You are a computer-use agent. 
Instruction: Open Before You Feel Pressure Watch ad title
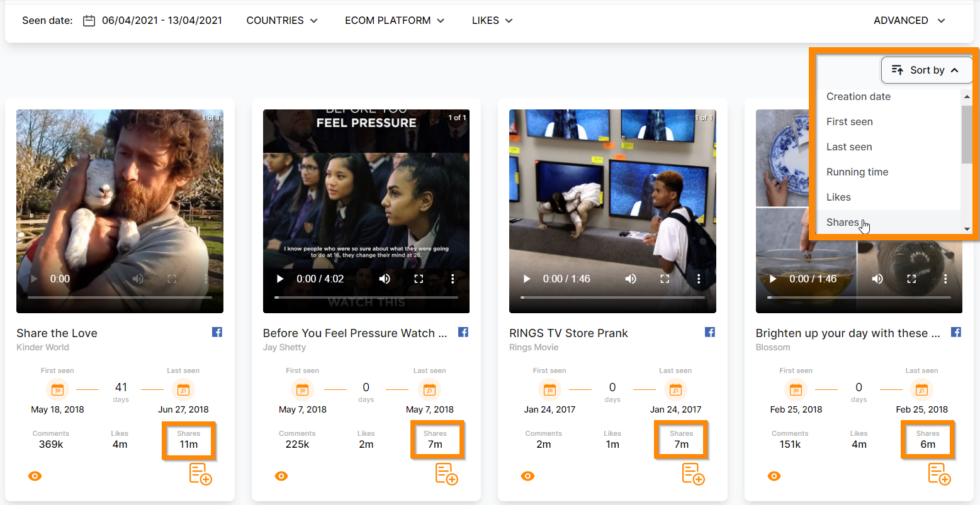click(x=355, y=333)
